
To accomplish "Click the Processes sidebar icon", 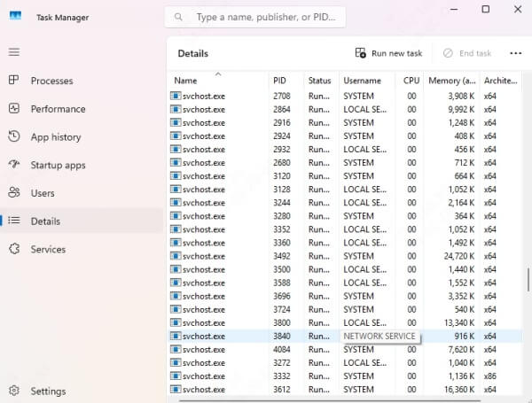I will (x=14, y=80).
